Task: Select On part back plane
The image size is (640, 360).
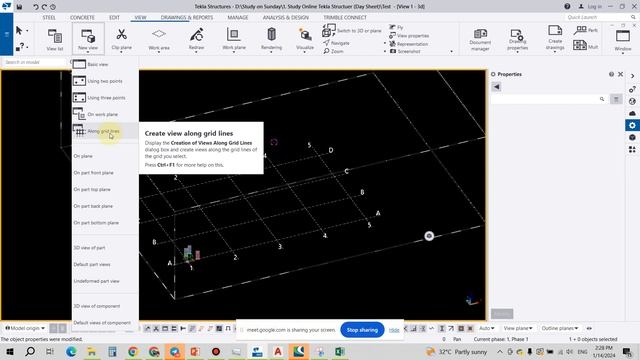Action: coord(105,206)
